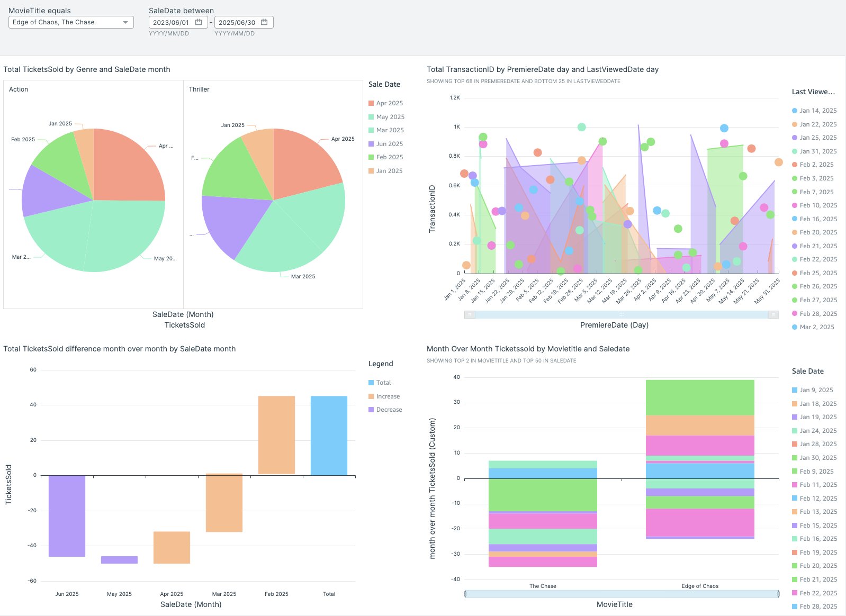The width and height of the screenshot is (846, 616).
Task: Click the Jan 14, 2025 legend dot
Action: [795, 111]
